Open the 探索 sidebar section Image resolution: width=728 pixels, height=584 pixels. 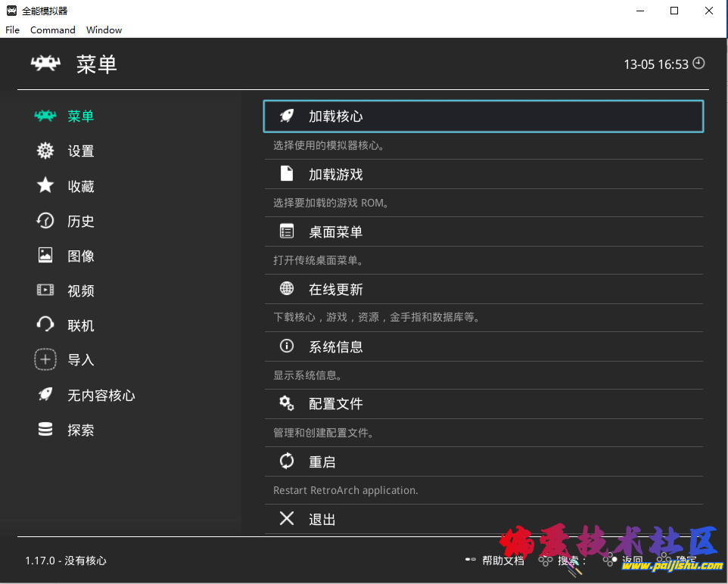pos(80,430)
